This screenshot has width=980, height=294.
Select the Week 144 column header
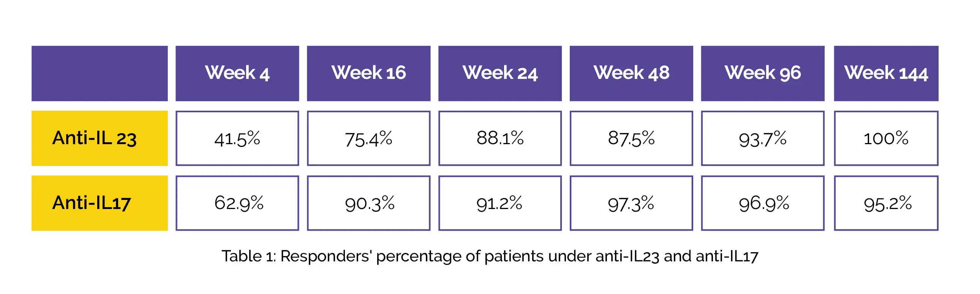[x=886, y=73]
